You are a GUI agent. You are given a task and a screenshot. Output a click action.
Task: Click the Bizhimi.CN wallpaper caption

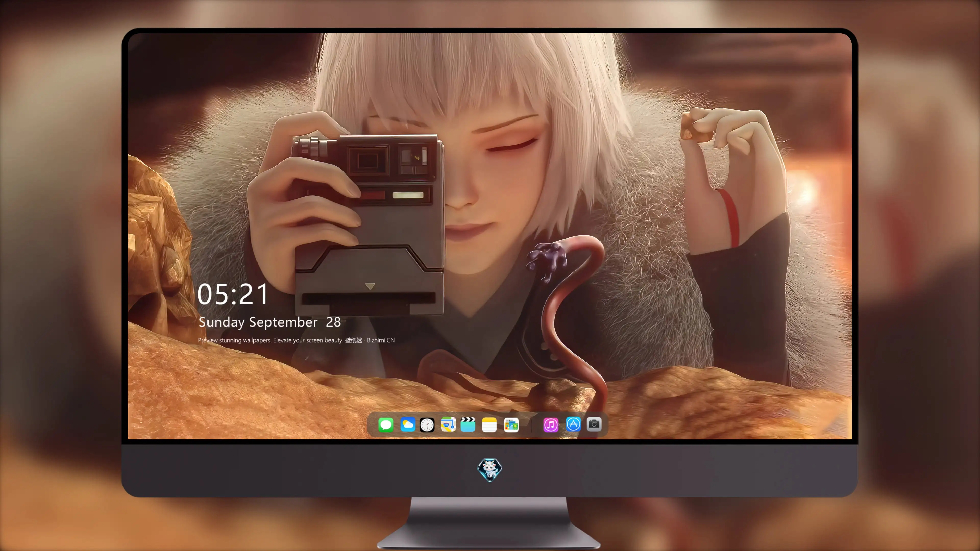coord(296,340)
